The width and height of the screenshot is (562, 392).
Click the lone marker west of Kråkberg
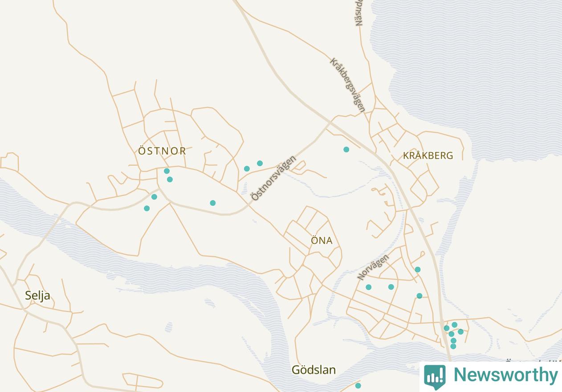[346, 150]
